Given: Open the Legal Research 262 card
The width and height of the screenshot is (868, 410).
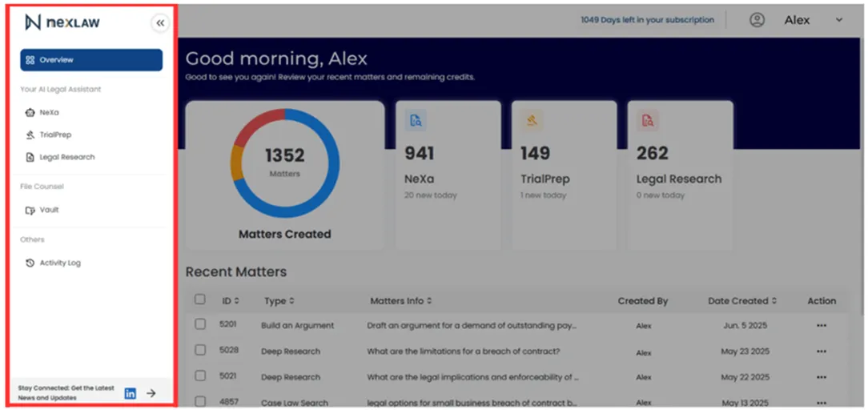Looking at the screenshot, I should 681,175.
